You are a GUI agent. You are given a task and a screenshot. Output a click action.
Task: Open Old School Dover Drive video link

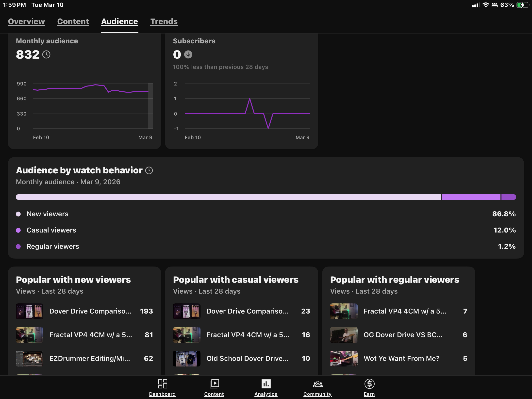(247, 359)
